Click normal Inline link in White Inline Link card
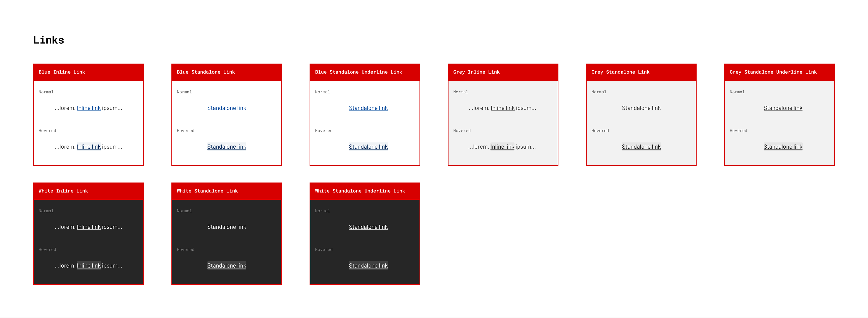 [89, 227]
